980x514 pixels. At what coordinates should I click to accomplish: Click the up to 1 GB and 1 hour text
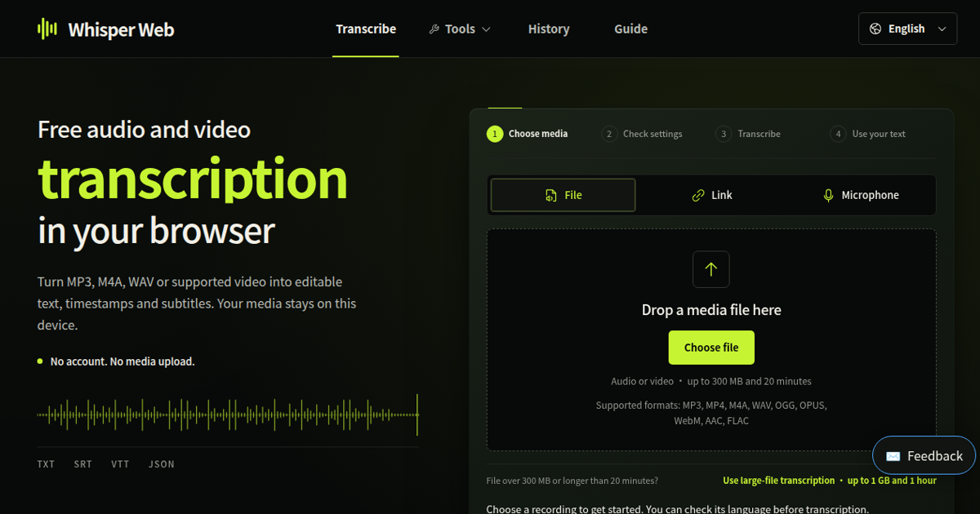point(892,481)
